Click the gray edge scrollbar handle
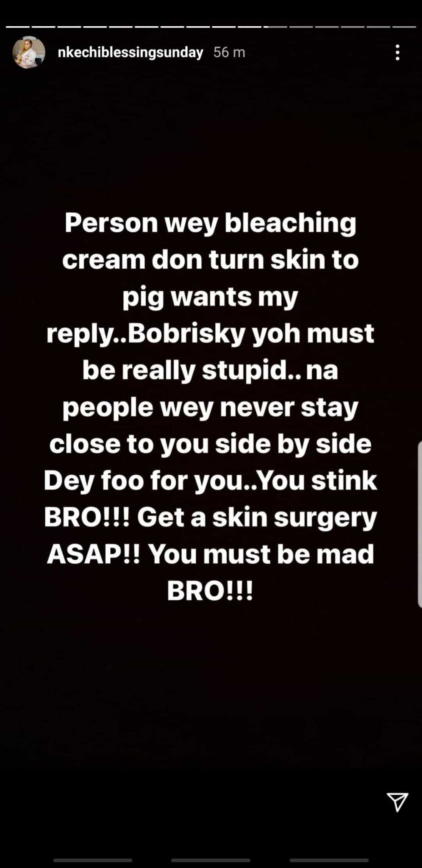 pos(419,524)
